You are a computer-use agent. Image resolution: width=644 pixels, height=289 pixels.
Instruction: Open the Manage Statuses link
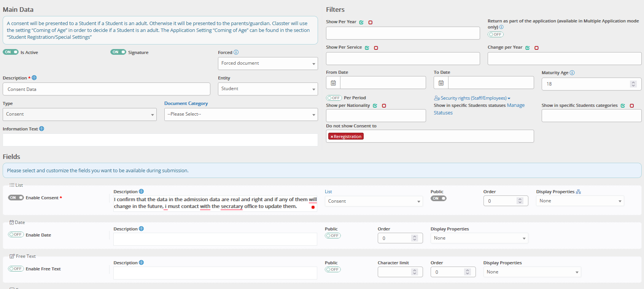tap(515, 105)
